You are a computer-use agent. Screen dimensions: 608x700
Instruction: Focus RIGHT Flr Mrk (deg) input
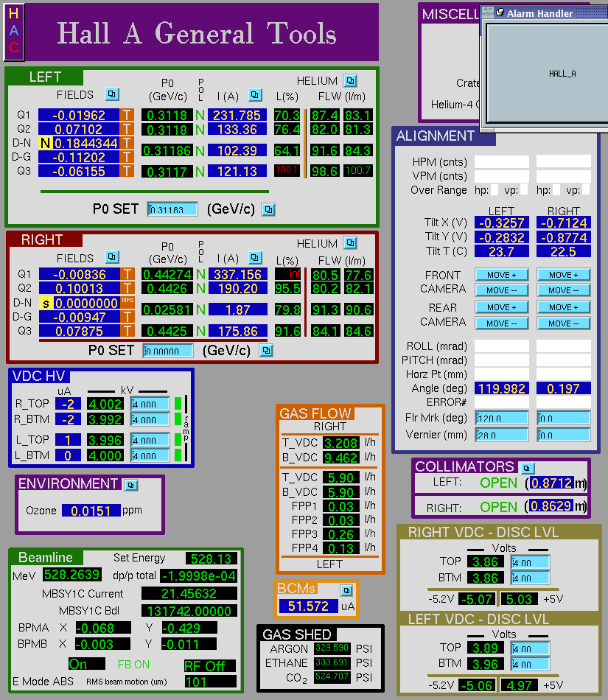point(564,418)
